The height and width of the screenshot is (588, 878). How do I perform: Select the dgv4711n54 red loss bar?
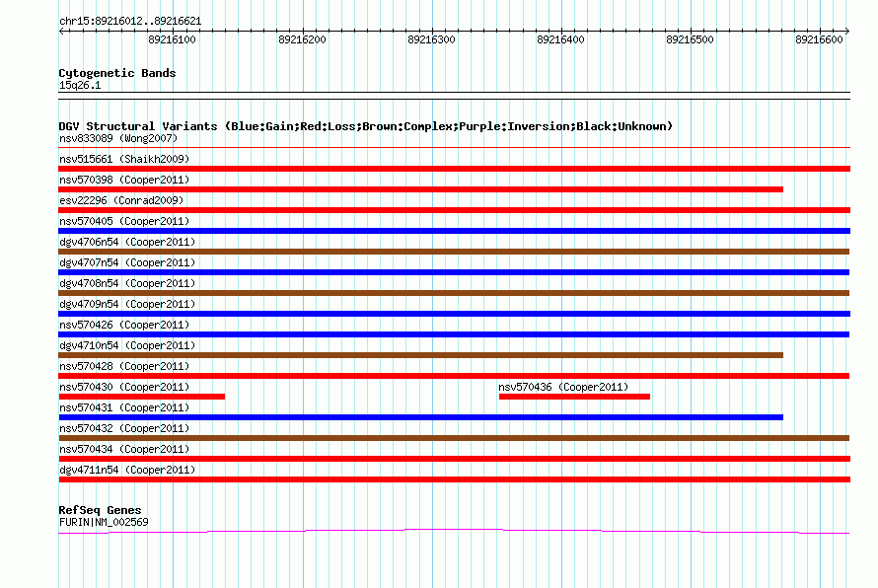click(454, 479)
